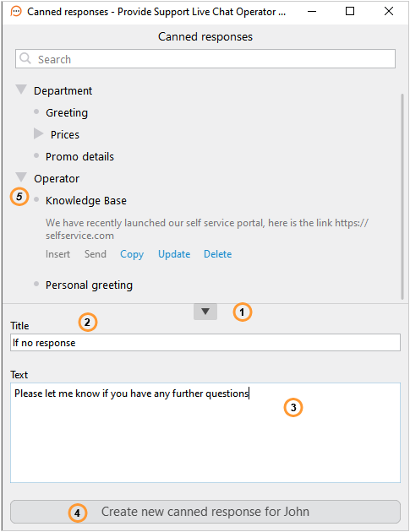Select the Knowledge Base response

point(86,200)
